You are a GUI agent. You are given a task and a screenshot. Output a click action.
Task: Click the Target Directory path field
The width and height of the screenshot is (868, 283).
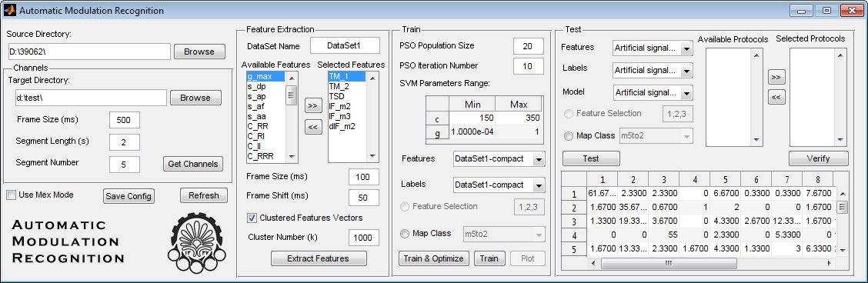click(x=91, y=98)
